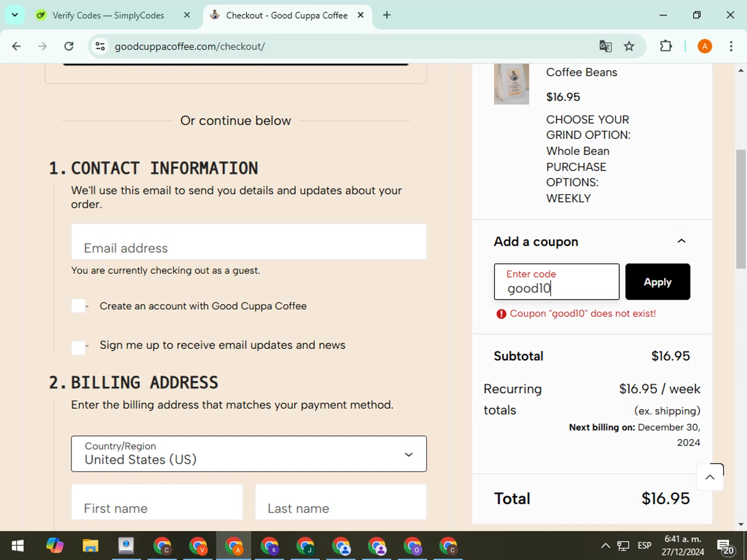Open the notification center with 20 badge
This screenshot has width=747, height=560.
point(726,547)
